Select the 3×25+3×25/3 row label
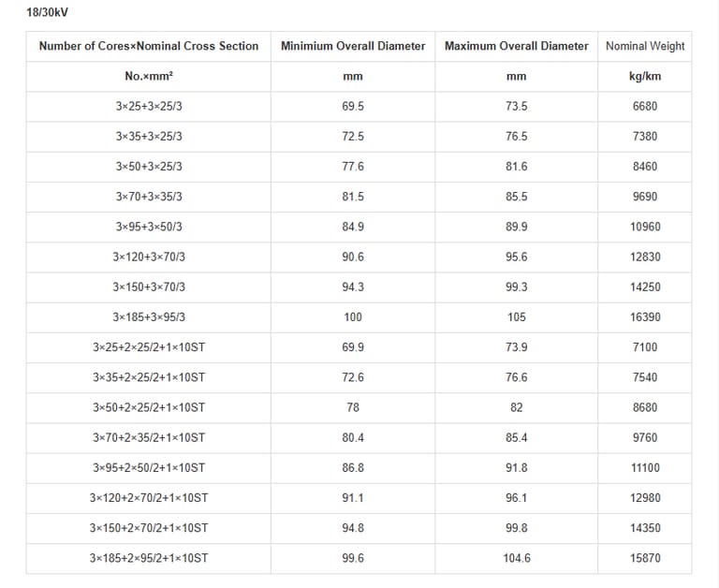 coord(149,107)
